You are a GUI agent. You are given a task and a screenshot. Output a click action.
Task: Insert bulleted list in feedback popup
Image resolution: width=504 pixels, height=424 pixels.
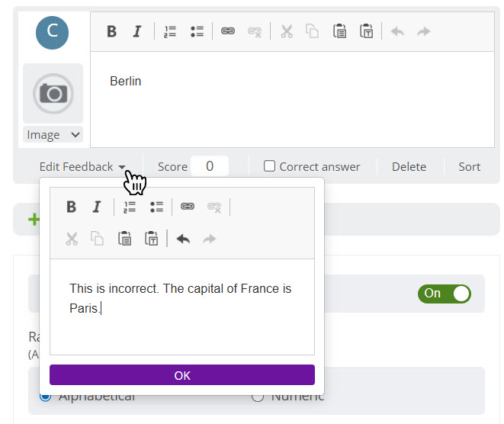pos(156,207)
